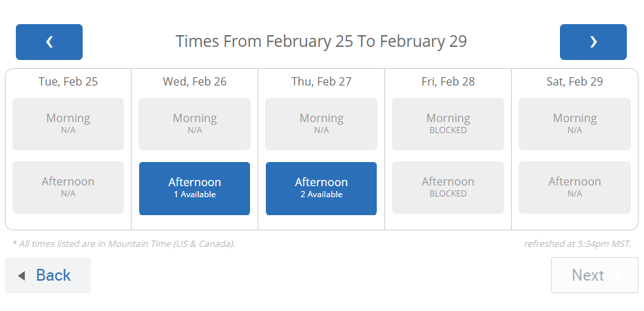The height and width of the screenshot is (311, 644).
Task: Select Wed Feb 26 Afternoon slot
Action: (195, 188)
